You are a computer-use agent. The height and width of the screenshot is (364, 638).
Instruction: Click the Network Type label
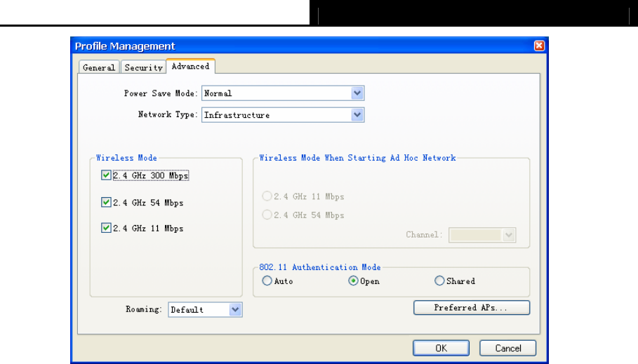[x=167, y=114]
